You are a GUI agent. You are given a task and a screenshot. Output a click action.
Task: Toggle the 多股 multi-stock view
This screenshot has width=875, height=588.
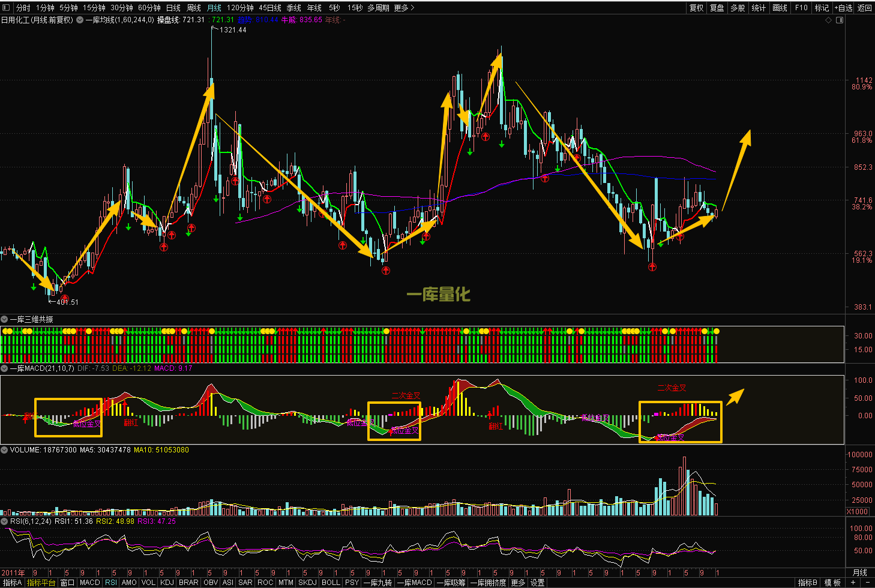click(x=738, y=8)
